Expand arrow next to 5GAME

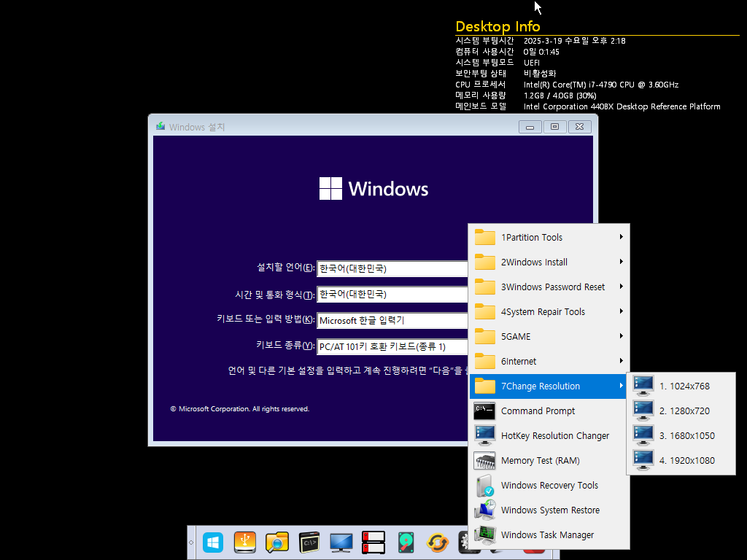pyautogui.click(x=622, y=335)
